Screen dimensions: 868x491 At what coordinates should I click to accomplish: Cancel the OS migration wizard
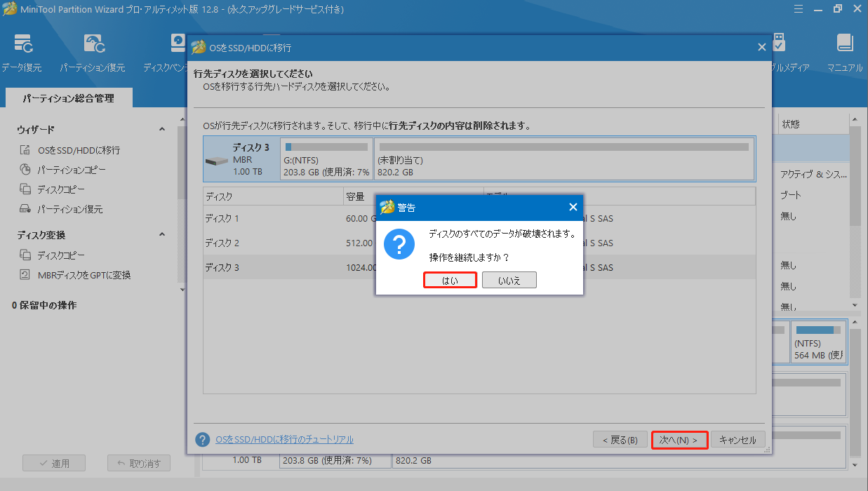[738, 440]
